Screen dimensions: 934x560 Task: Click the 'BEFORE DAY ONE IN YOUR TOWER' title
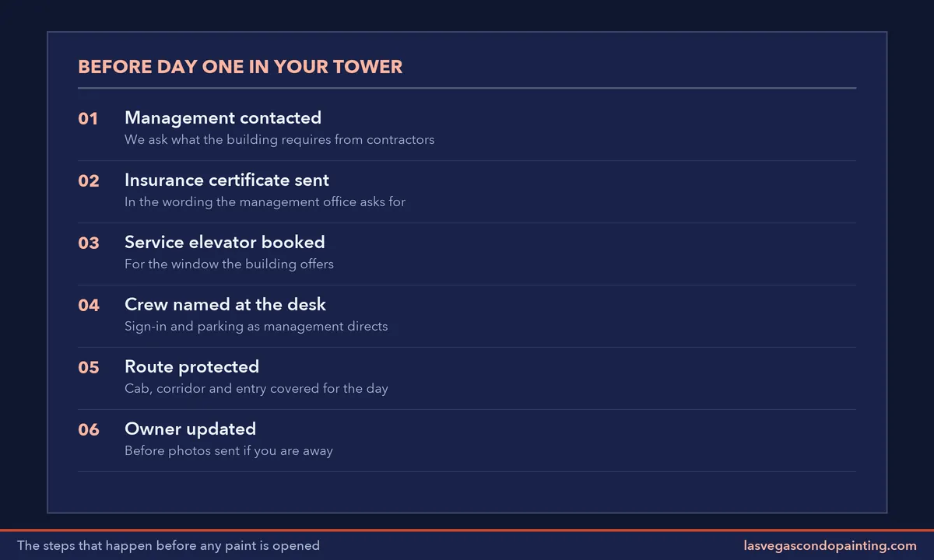pyautogui.click(x=241, y=67)
